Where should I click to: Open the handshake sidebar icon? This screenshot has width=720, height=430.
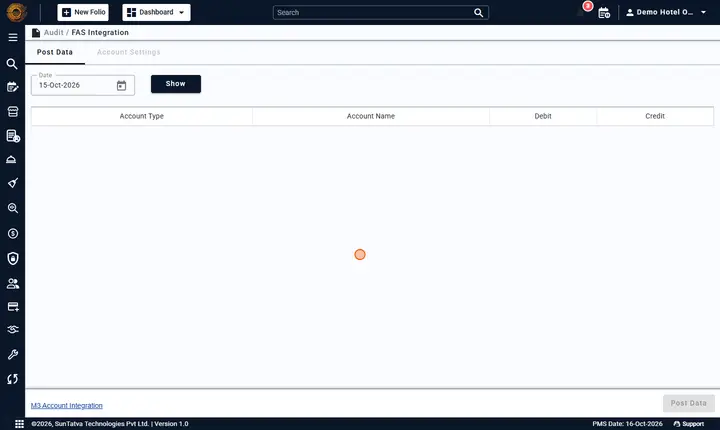tap(13, 329)
